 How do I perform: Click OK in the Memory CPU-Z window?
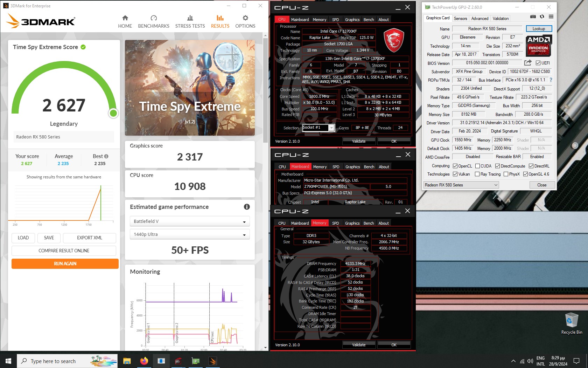click(x=394, y=345)
